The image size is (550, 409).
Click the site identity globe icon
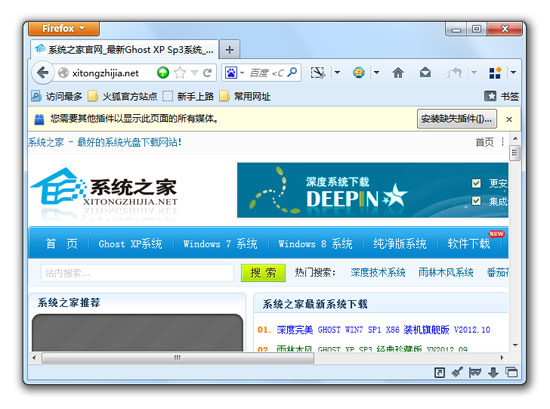[63, 73]
